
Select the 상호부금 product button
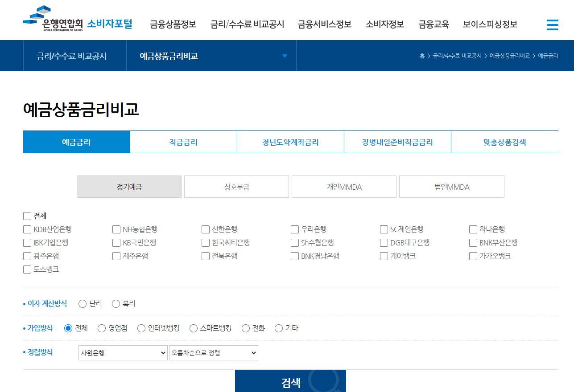click(236, 187)
